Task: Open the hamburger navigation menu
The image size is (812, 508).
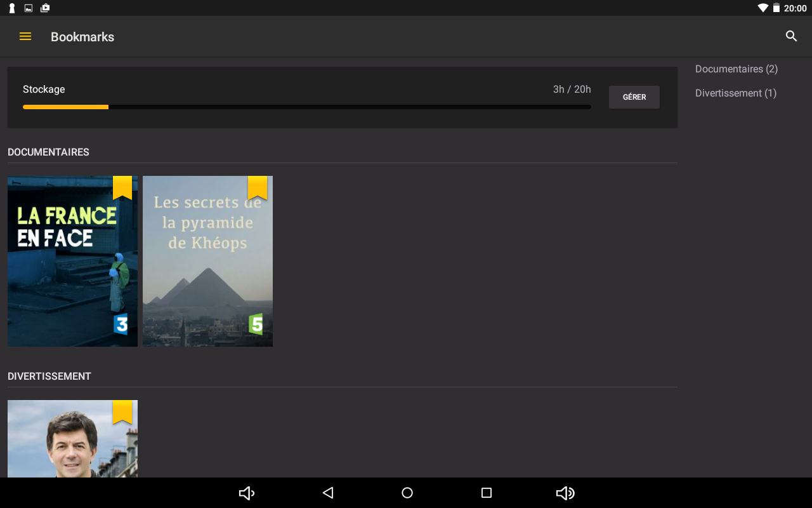Action: click(25, 36)
